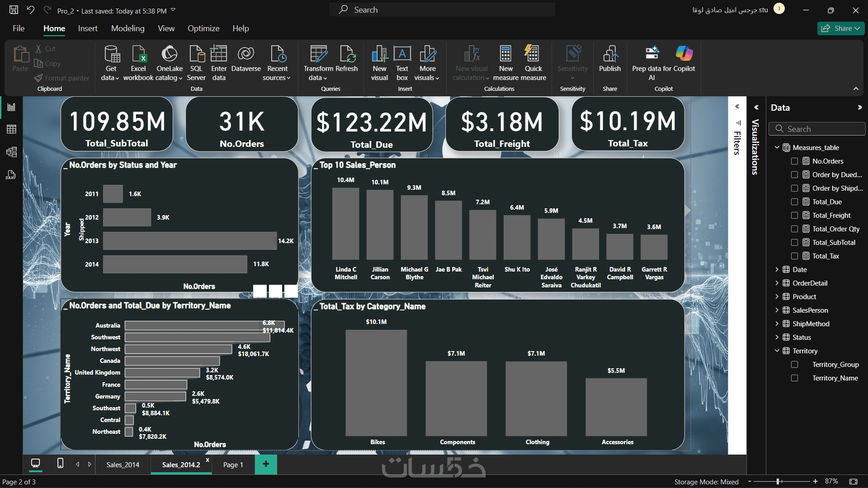This screenshot has width=868, height=488.
Task: Add a new page with plus button
Action: click(266, 464)
